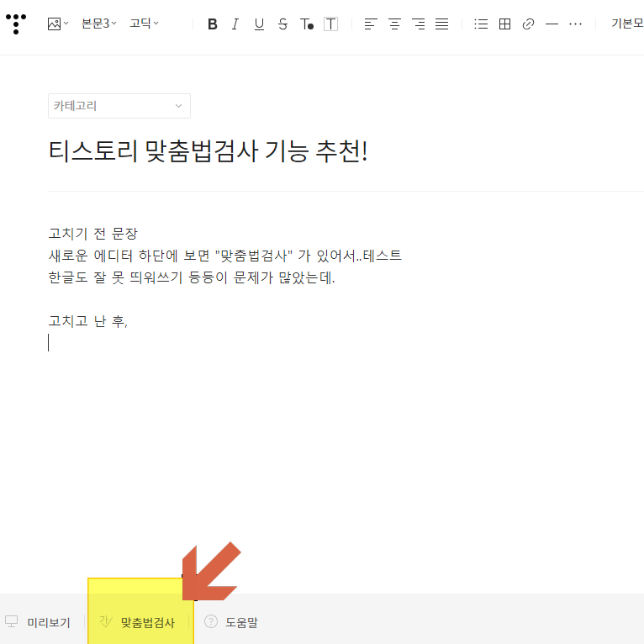The width and height of the screenshot is (644, 644).
Task: Click the Tistory logo icon
Action: [x=16, y=24]
